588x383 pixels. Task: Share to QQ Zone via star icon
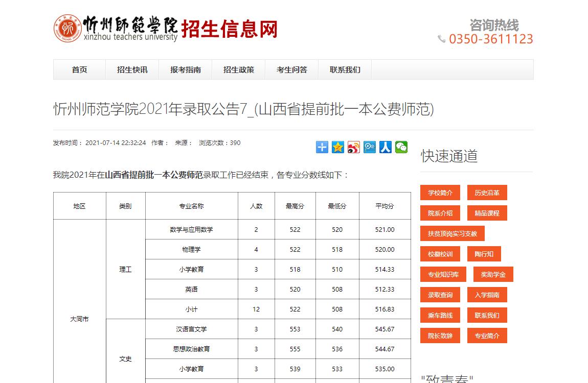coord(338,148)
